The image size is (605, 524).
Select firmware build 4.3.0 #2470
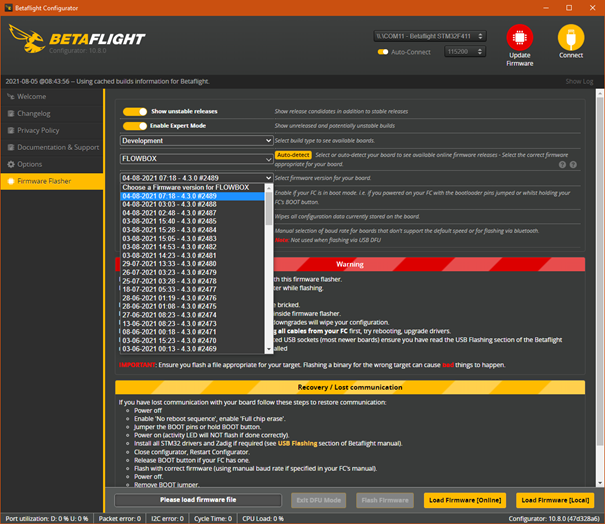(x=193, y=340)
